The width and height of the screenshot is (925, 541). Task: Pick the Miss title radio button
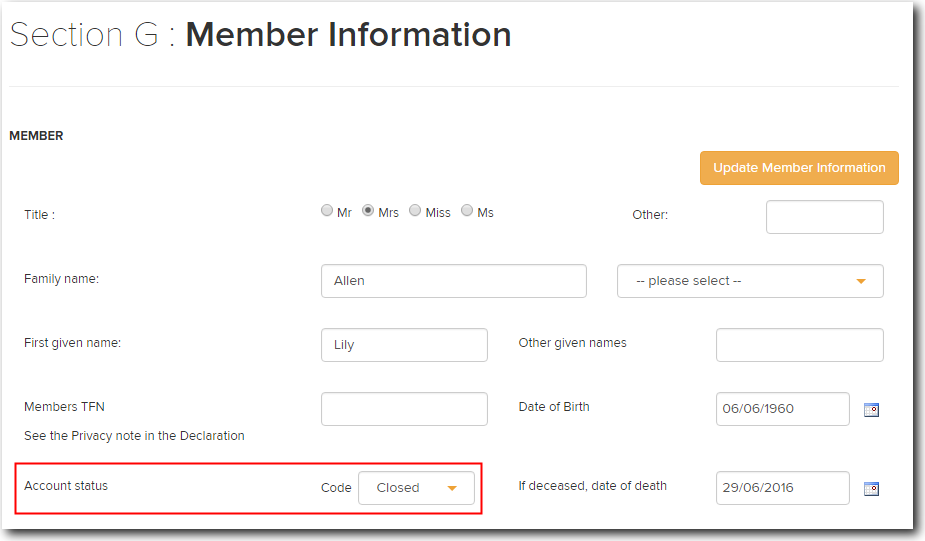(415, 211)
